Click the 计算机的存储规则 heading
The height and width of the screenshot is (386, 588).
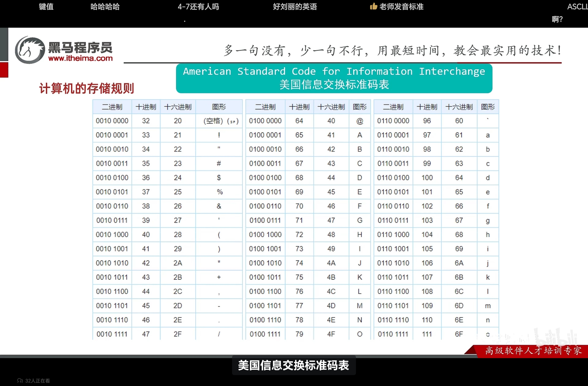87,88
